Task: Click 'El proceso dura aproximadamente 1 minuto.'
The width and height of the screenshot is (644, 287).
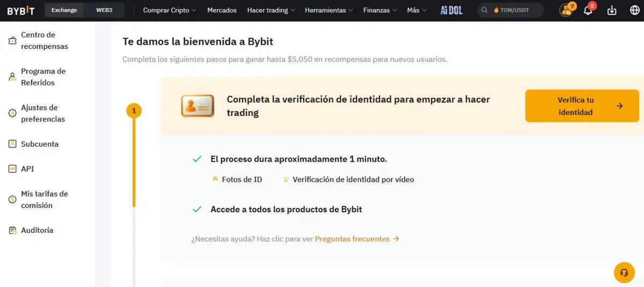Action: pos(299,159)
